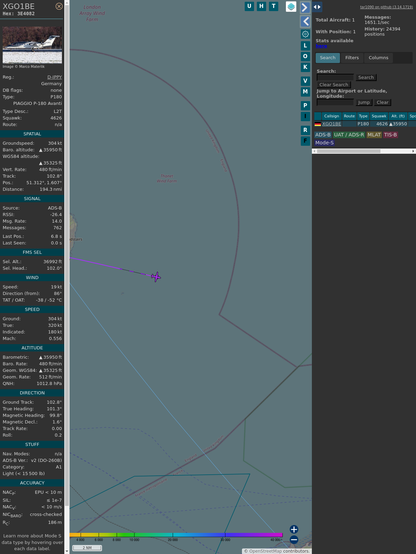
Task: Click the T map toolbar button
Action: 273,6
